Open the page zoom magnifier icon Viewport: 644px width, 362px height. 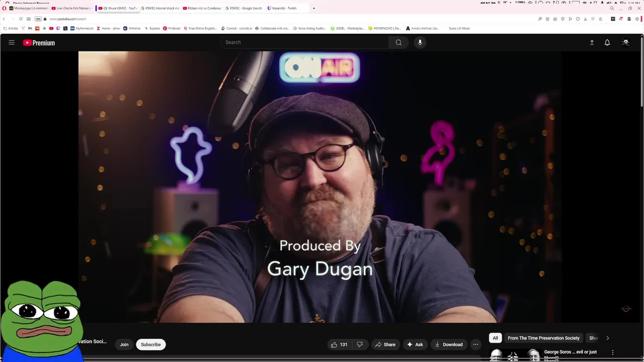pos(540,19)
